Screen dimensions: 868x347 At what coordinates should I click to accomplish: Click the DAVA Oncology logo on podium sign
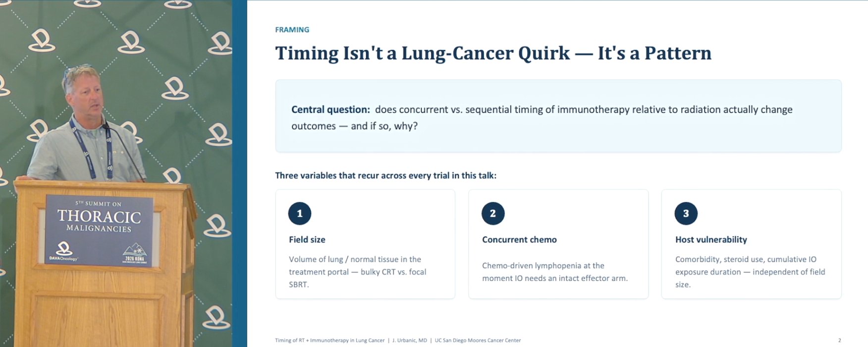[63, 251]
